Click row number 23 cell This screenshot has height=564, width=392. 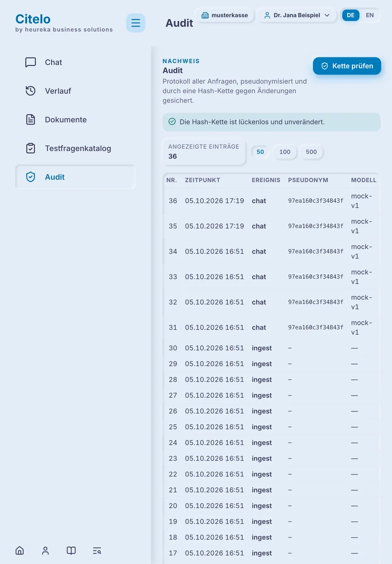coord(173,458)
